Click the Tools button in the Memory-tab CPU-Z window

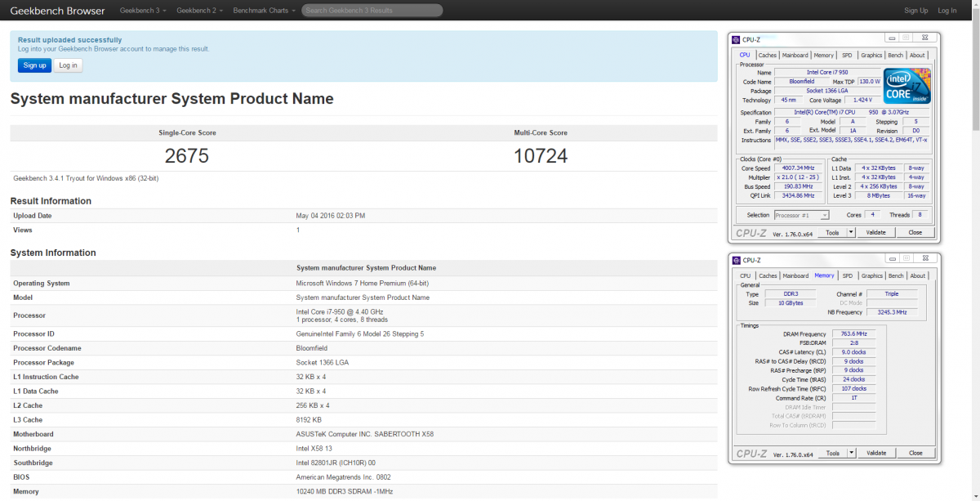point(832,453)
